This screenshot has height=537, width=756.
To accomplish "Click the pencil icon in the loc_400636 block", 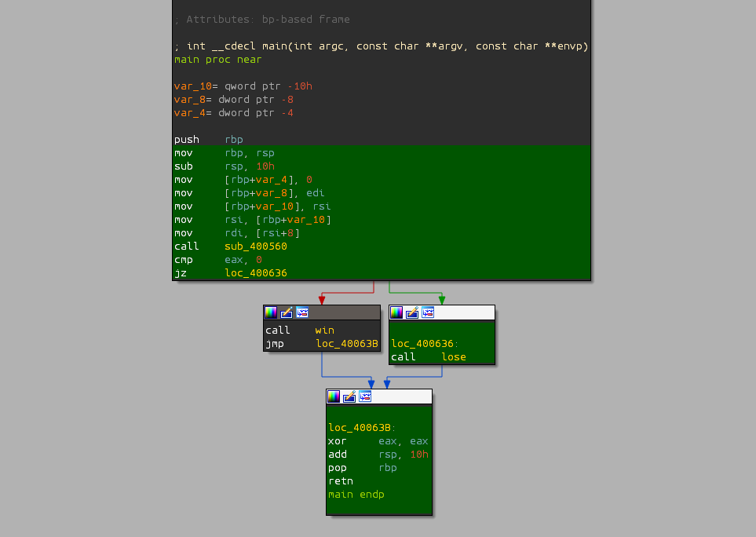I will point(412,312).
